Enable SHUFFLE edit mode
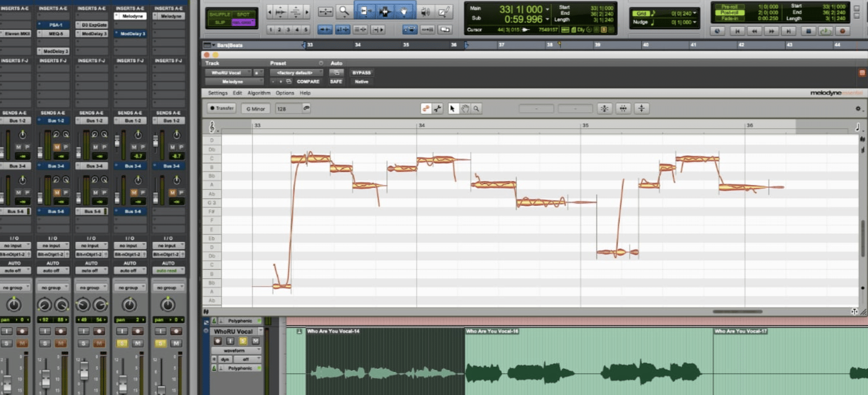The width and height of the screenshot is (868, 395). pyautogui.click(x=220, y=14)
